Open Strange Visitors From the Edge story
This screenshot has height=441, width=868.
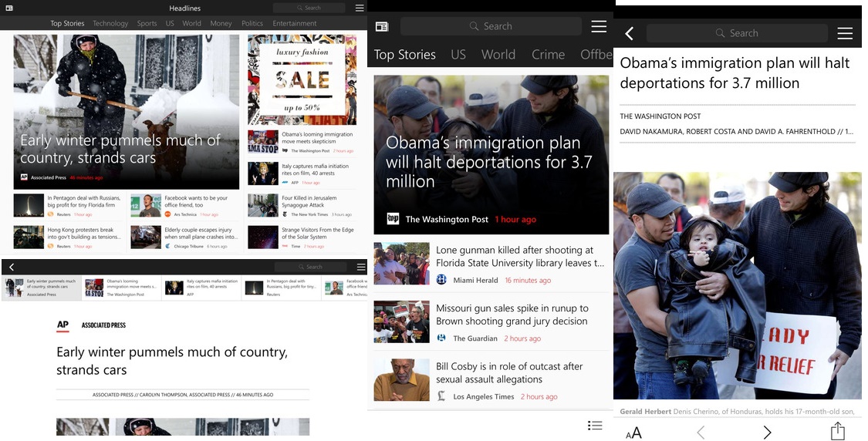[302, 237]
